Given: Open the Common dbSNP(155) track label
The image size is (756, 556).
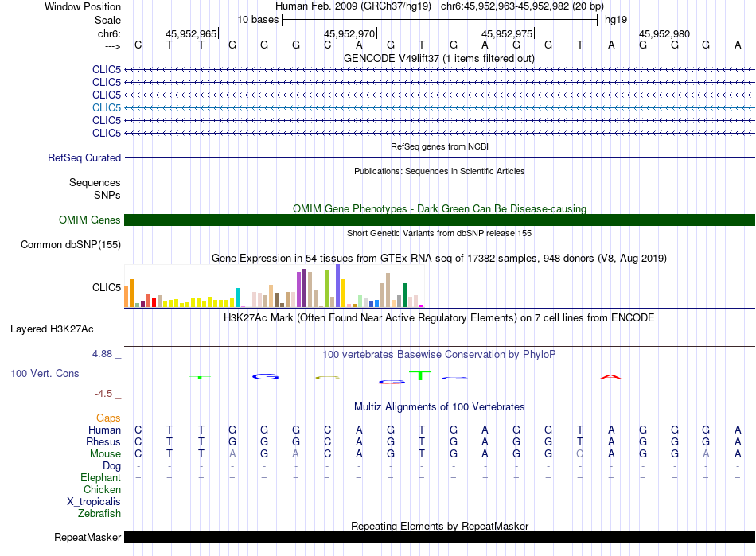Looking at the screenshot, I should (71, 245).
